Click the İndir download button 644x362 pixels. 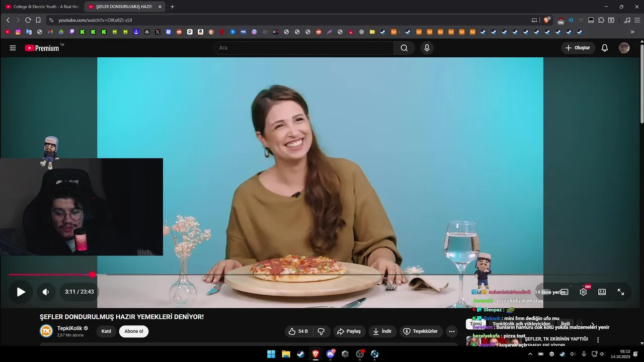[x=382, y=331]
